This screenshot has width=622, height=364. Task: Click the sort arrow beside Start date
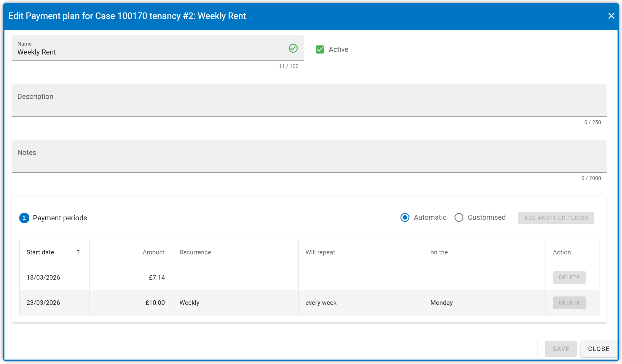point(78,252)
